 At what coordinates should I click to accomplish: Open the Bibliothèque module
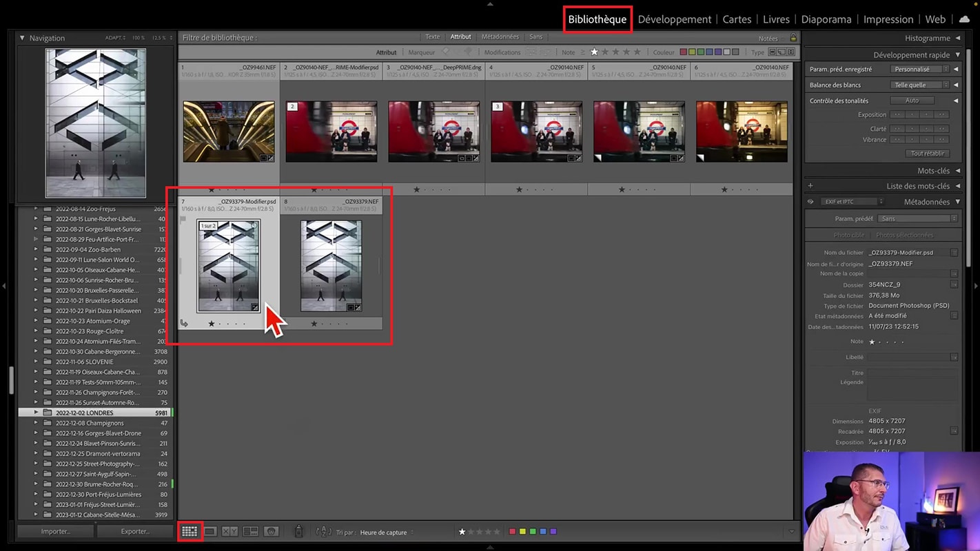coord(598,19)
